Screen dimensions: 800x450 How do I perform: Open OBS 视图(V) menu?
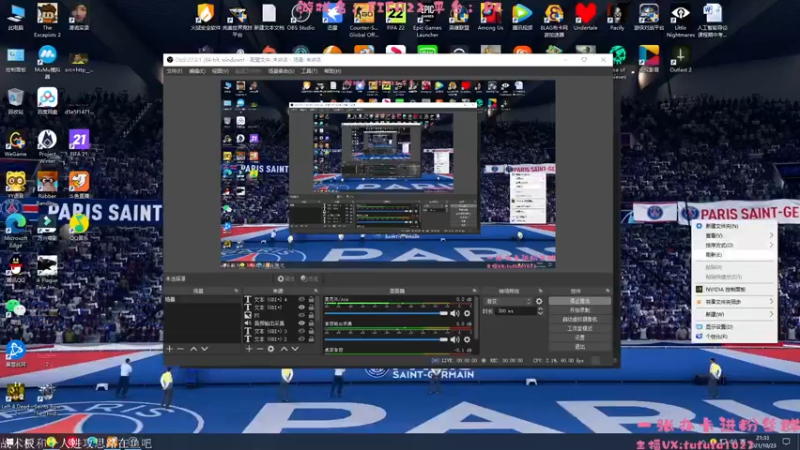[220, 71]
